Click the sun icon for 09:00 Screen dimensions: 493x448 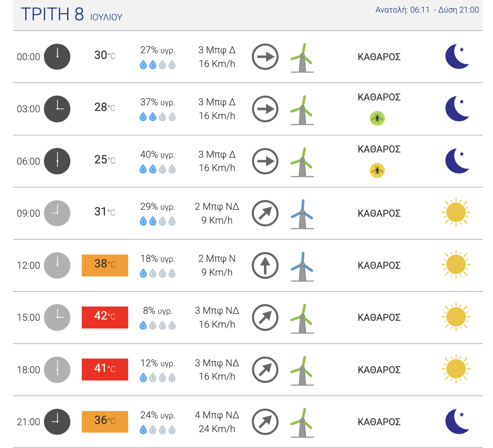click(456, 213)
